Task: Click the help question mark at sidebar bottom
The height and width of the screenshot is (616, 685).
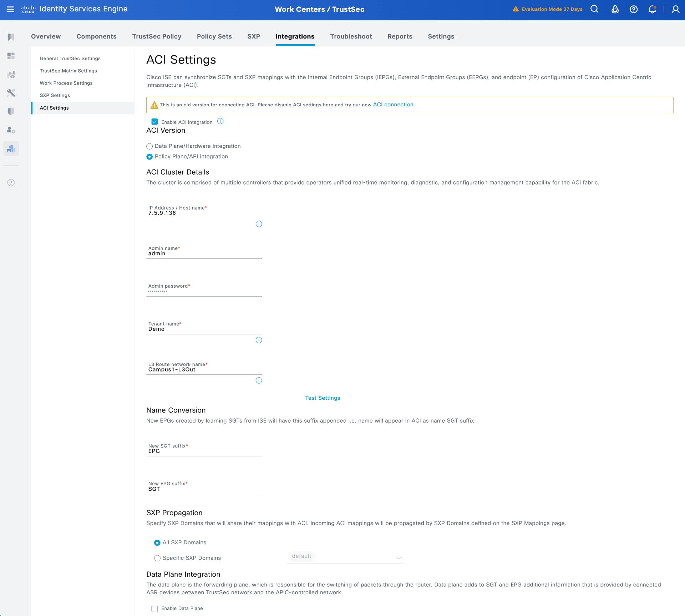Action: (x=10, y=182)
